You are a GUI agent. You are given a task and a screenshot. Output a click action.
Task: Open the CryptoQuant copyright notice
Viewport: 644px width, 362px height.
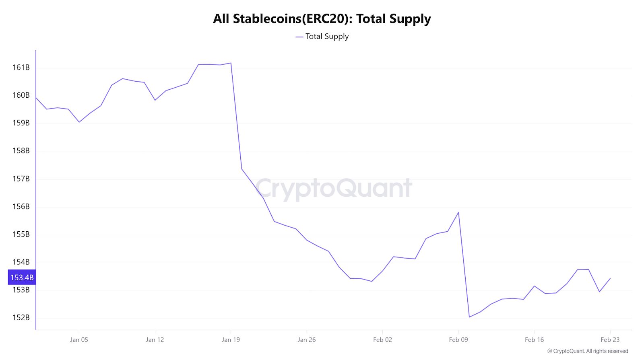pyautogui.click(x=587, y=351)
